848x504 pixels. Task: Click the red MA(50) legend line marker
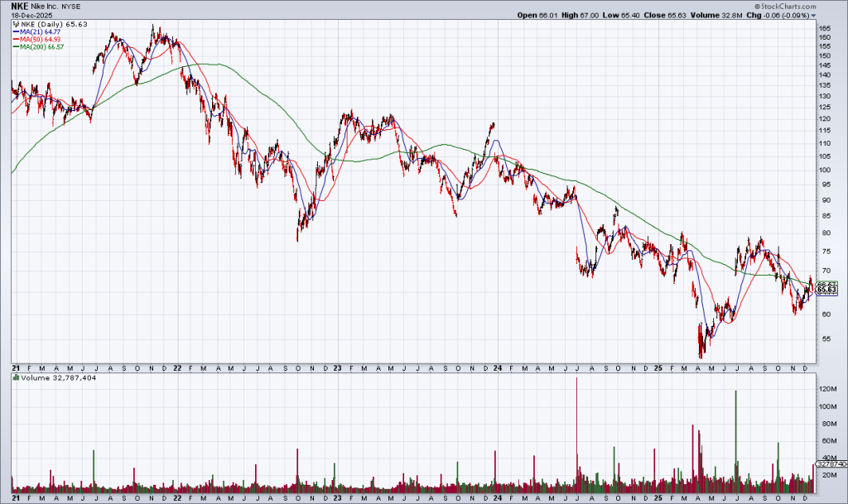(x=16, y=39)
